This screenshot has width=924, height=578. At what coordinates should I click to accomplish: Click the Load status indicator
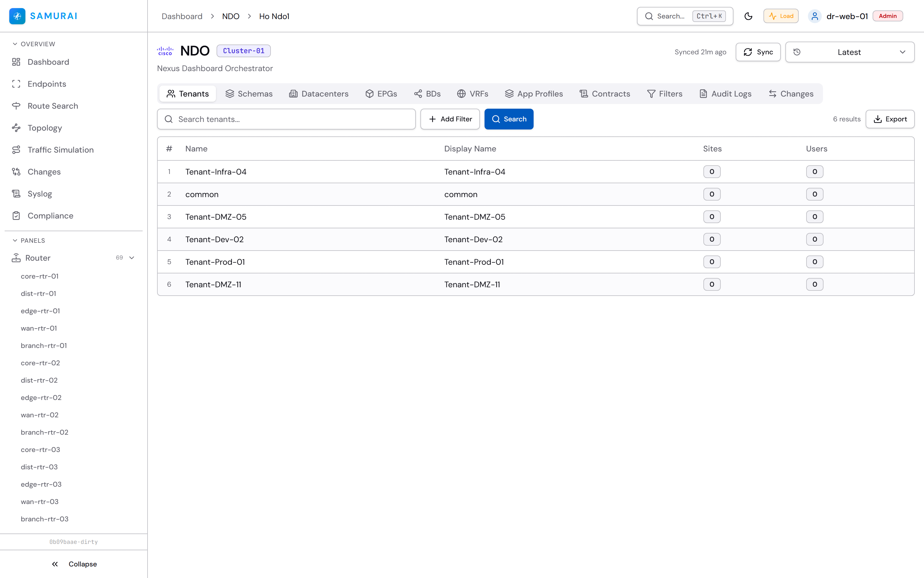tap(781, 16)
